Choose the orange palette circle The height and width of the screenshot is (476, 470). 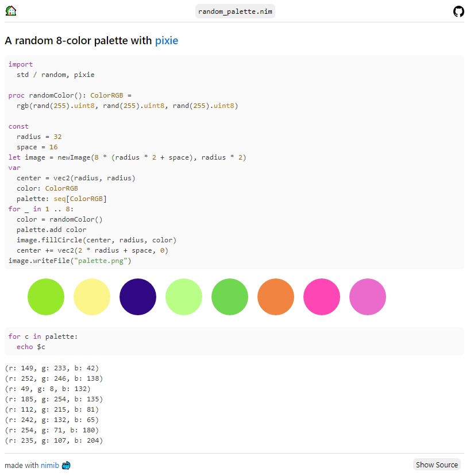(276, 297)
